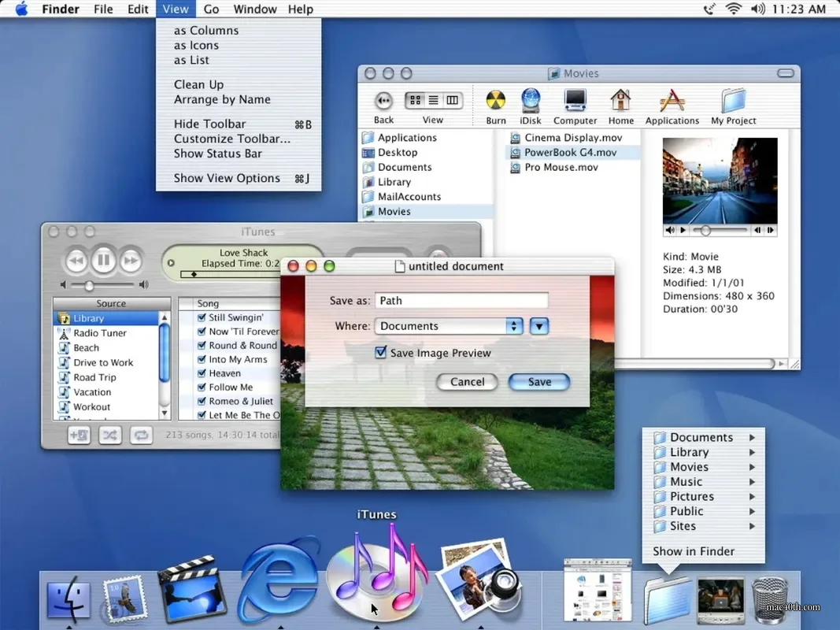Open the Window menu in the menu bar

pos(254,9)
